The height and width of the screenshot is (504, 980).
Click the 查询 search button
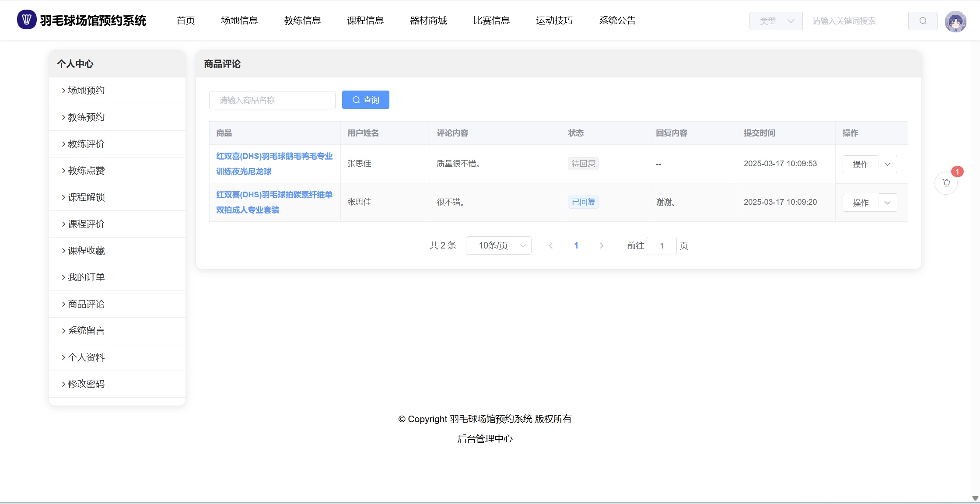coord(365,100)
